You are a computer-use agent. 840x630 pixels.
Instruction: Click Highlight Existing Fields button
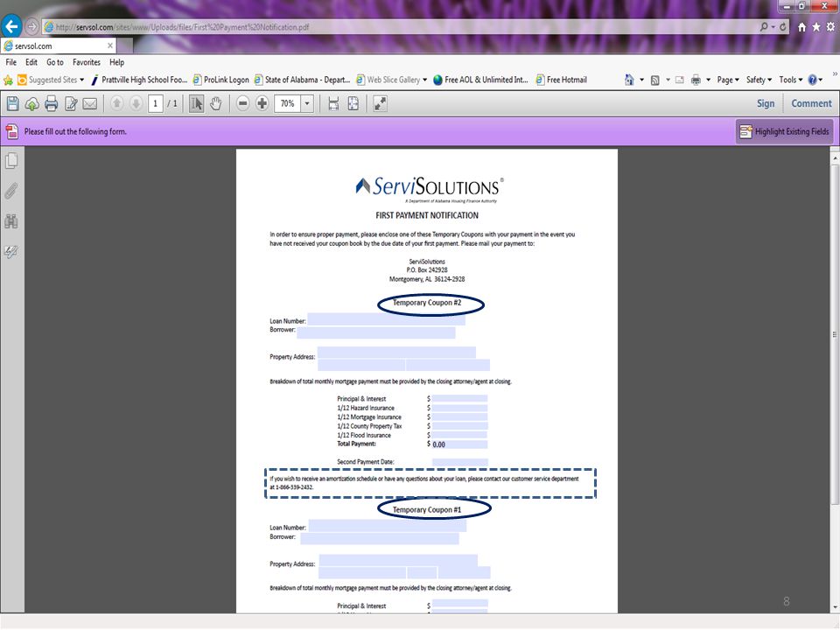[x=784, y=132]
